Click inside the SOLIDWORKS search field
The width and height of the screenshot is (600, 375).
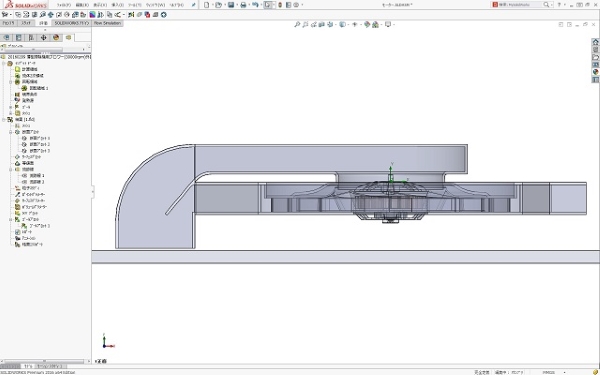(522, 5)
